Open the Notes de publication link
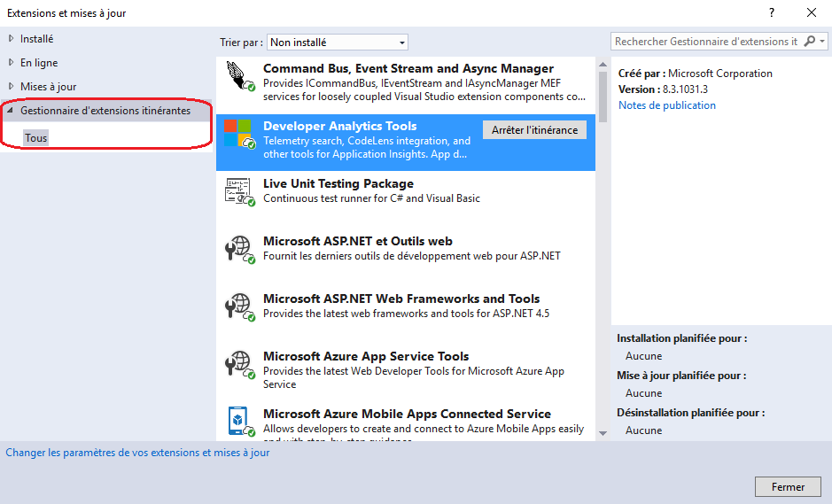832x504 pixels. [x=666, y=105]
